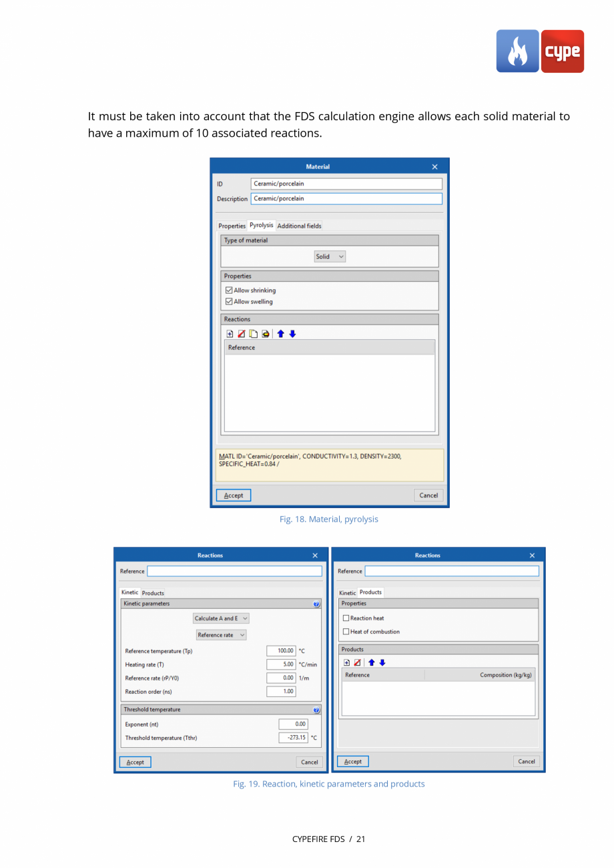The width and height of the screenshot is (614, 868).
Task: Delete a reaction using the red slash icon
Action: (x=241, y=334)
